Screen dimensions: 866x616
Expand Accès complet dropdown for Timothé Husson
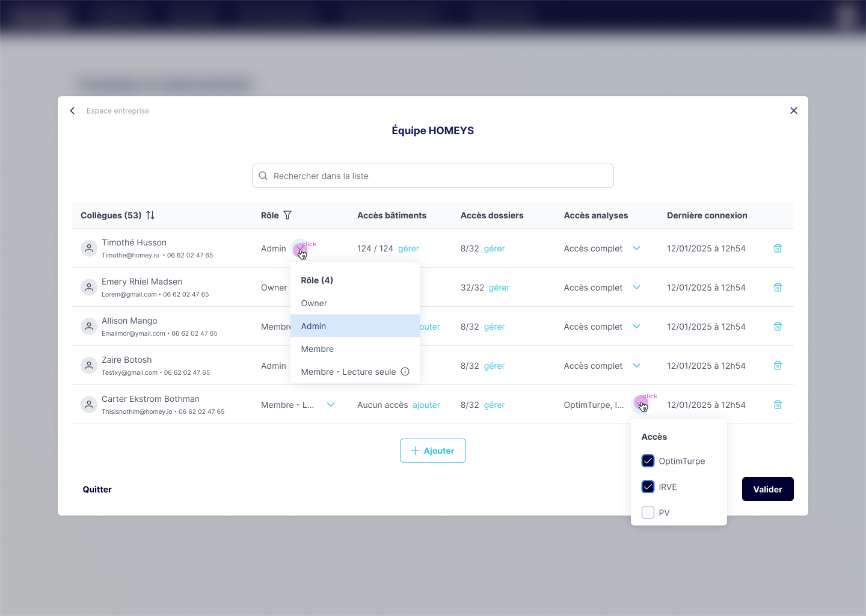[636, 248]
